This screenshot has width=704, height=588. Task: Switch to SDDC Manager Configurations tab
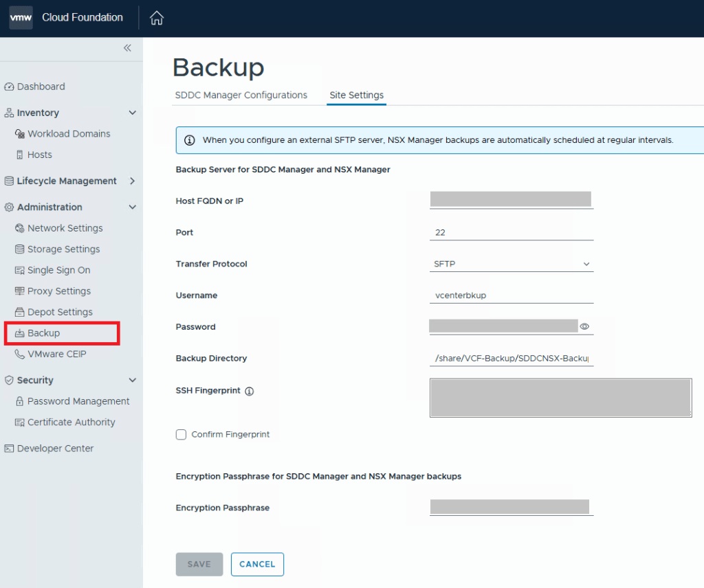[x=241, y=95]
